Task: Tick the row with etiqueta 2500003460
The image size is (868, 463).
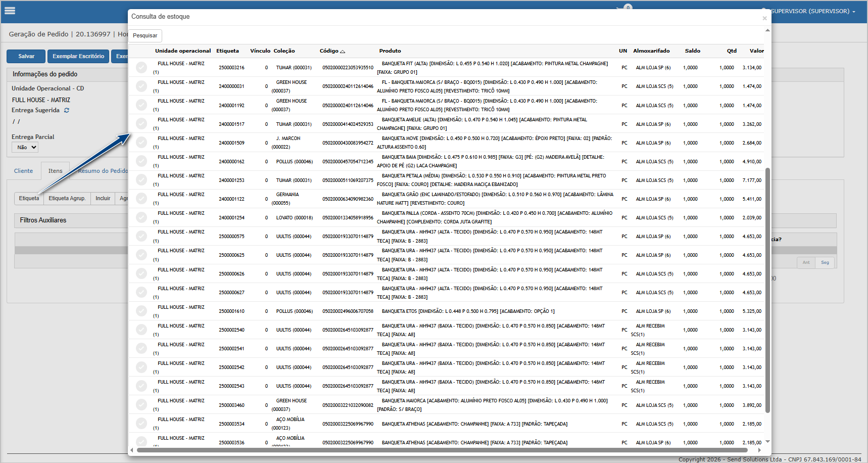Action: coord(141,404)
